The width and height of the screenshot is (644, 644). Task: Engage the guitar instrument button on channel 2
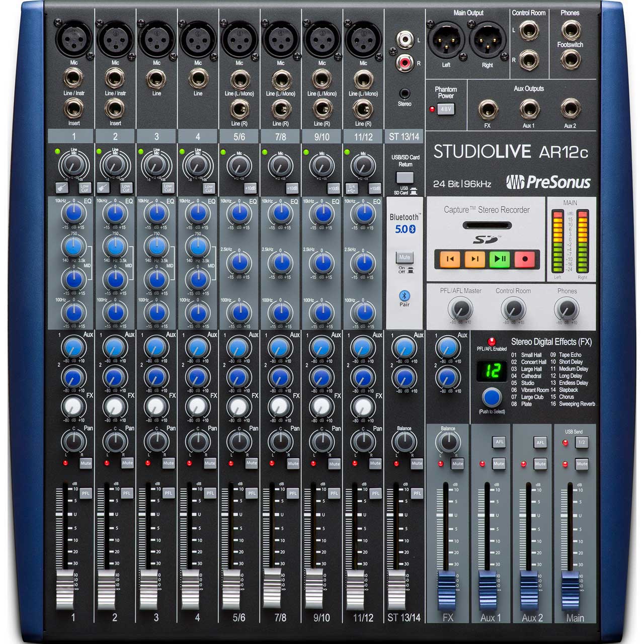[103, 188]
